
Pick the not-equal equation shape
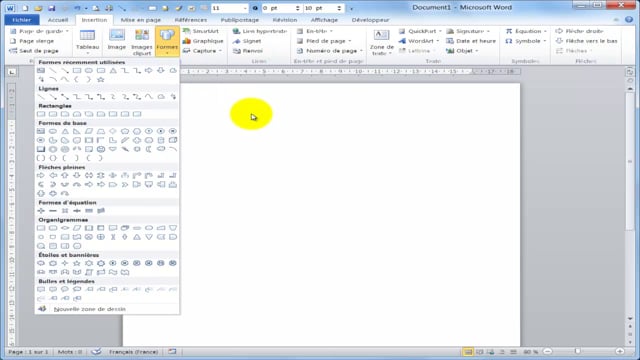point(101,211)
